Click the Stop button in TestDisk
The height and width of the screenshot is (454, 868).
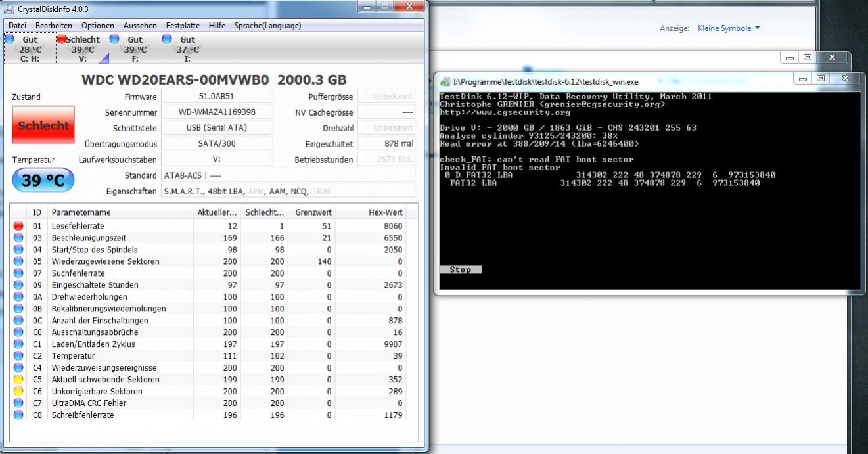click(x=461, y=269)
